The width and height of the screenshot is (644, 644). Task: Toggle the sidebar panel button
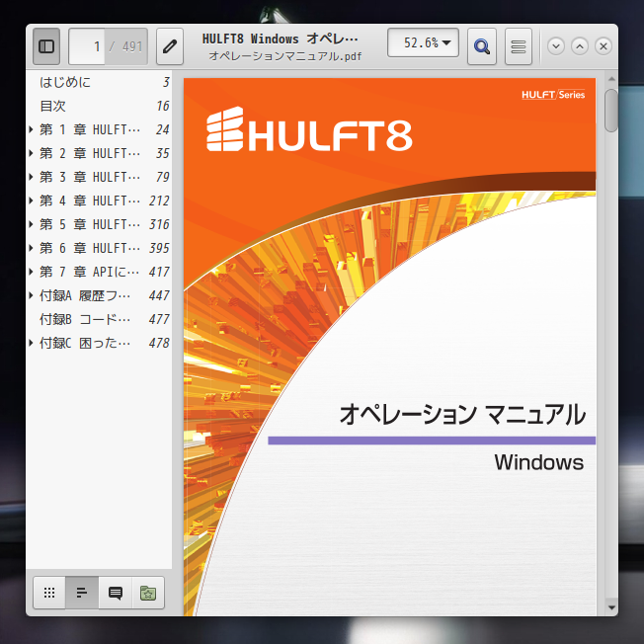click(46, 46)
